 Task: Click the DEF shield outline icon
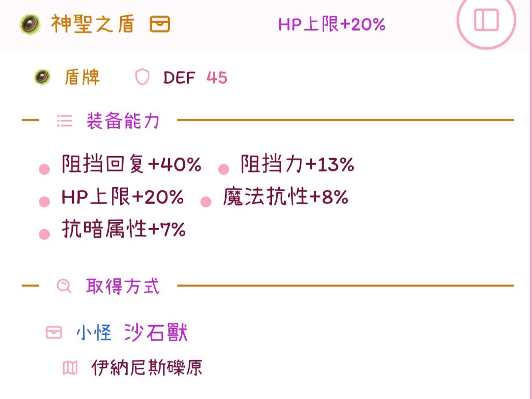click(x=142, y=77)
